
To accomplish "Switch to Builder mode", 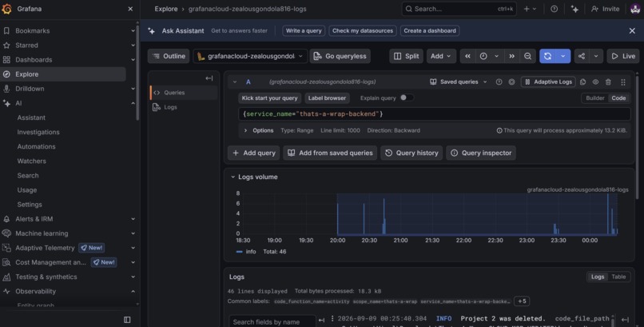I will coord(594,98).
